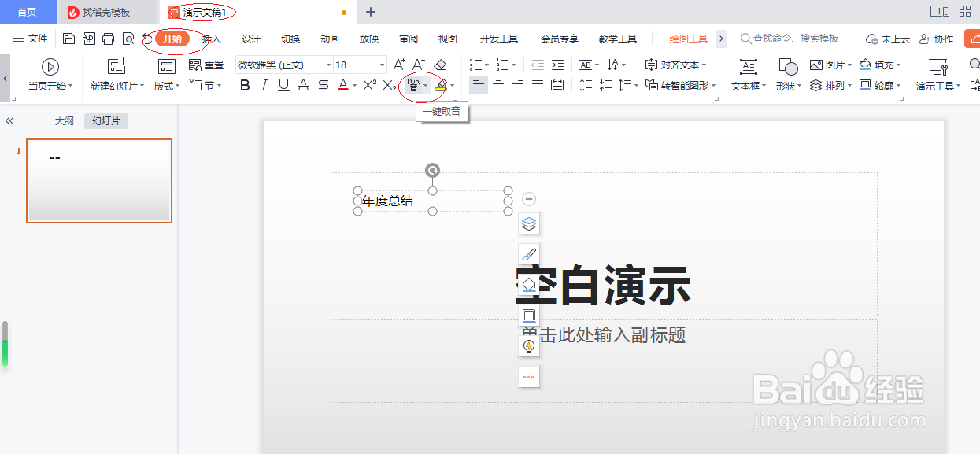Click the 新建幻灯片 new slide icon
Image resolution: width=980 pixels, height=454 pixels.
click(x=116, y=67)
